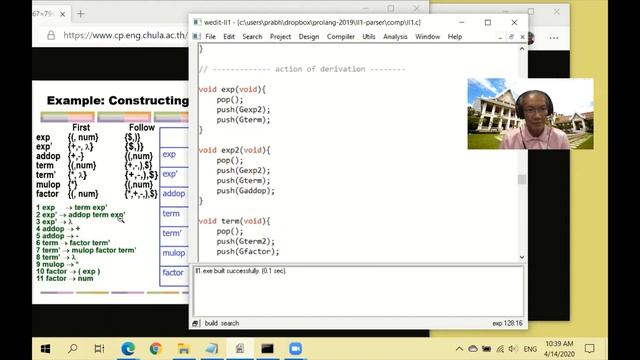640x360 pixels.
Task: Open the notepad-like app on taskbar
Action: coord(211,349)
